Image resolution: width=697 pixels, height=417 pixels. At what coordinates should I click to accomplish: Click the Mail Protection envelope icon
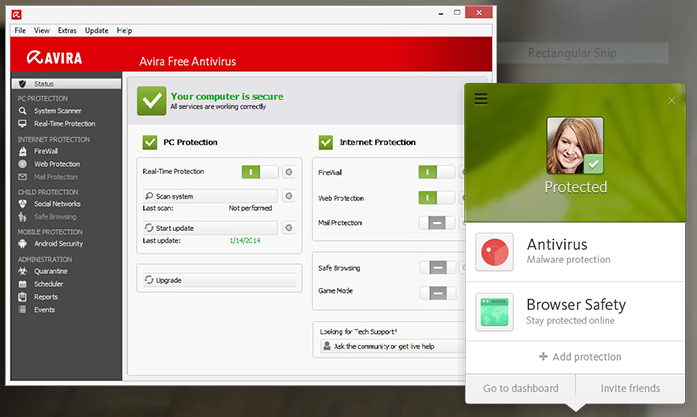(23, 177)
